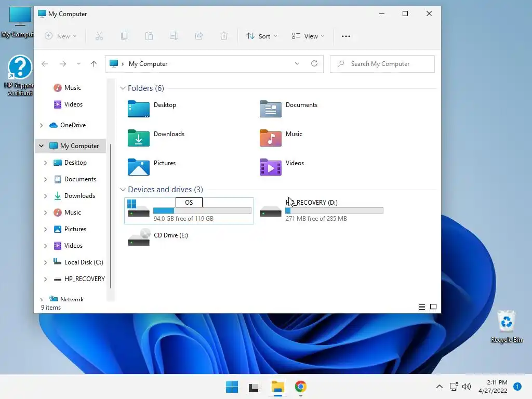
Task: Open Google Chrome from the taskbar
Action: click(301, 387)
